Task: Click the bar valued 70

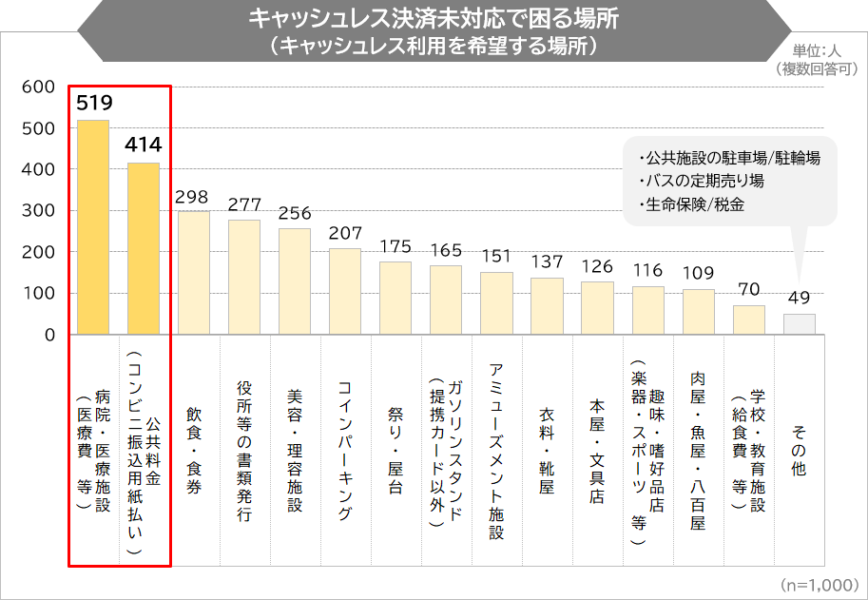Action: 749,319
